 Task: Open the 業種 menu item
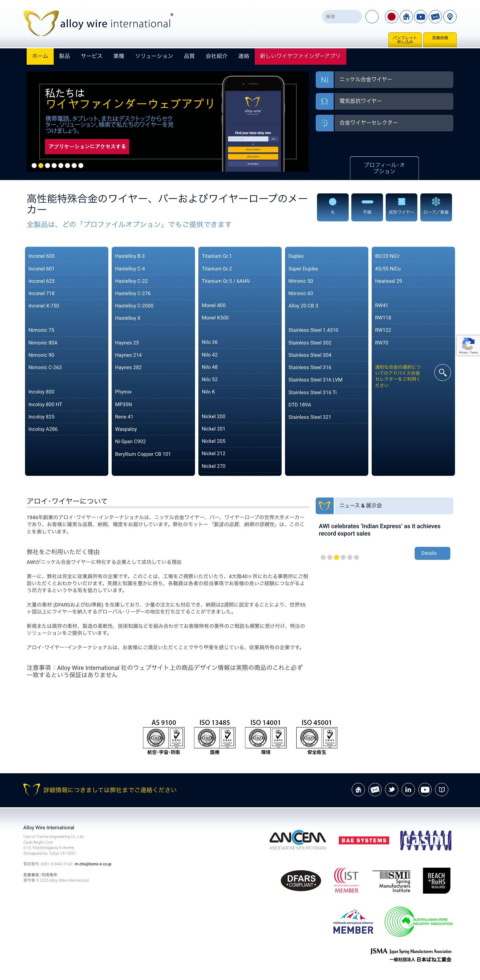119,56
